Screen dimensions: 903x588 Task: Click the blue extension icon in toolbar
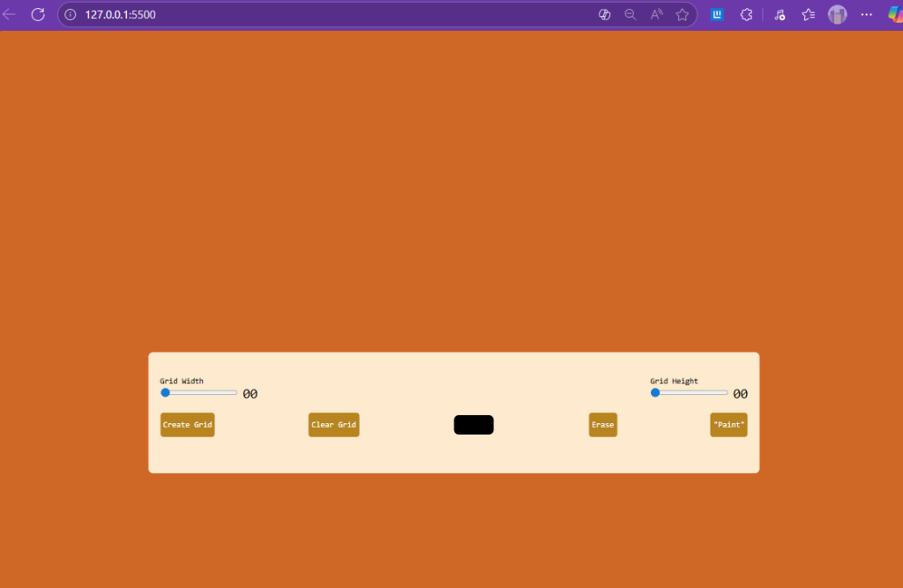pyautogui.click(x=717, y=14)
